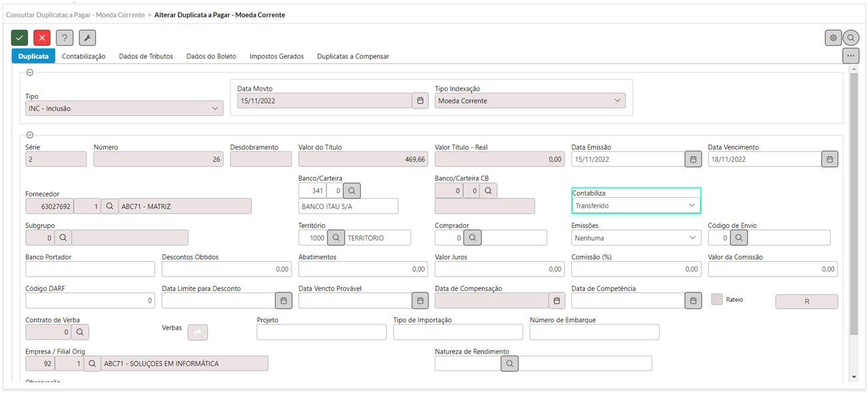Open the Tipo dropdown showing INC - Inclusão
The height and width of the screenshot is (393, 868).
point(124,108)
